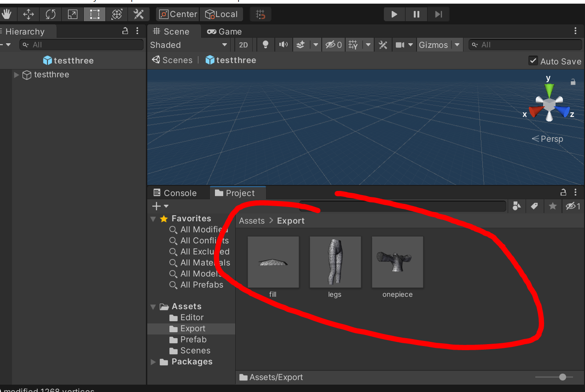This screenshot has width=585, height=392.
Task: Toggle grid snapping icon
Action: coord(261,14)
